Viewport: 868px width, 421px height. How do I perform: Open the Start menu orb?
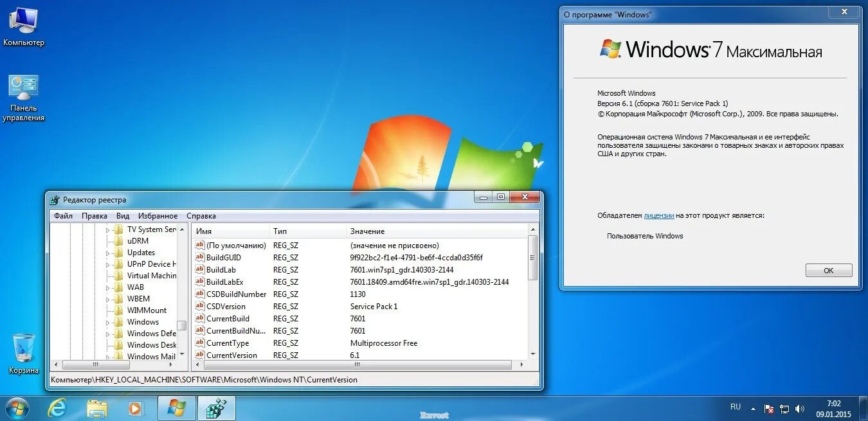tap(17, 408)
